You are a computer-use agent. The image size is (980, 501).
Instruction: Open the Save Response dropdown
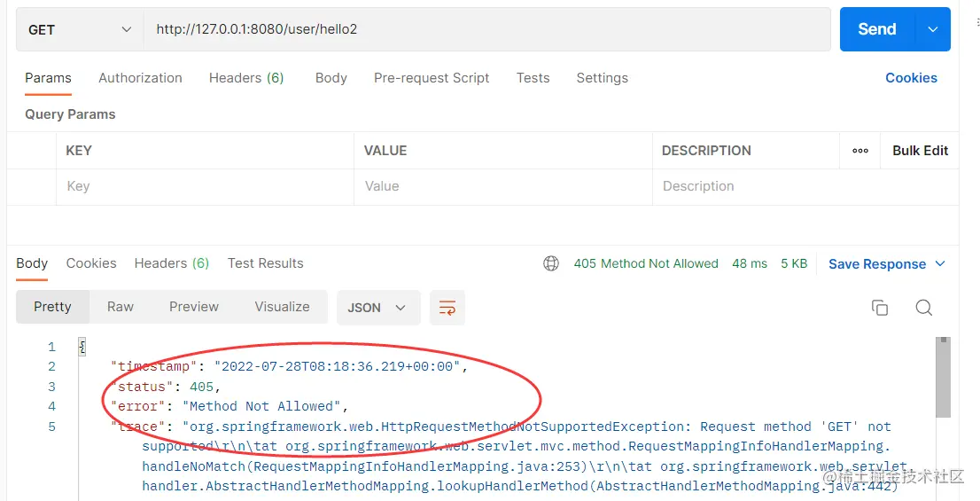click(x=886, y=264)
